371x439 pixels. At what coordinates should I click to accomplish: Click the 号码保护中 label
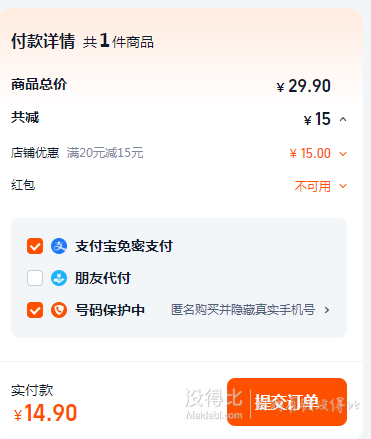point(110,310)
